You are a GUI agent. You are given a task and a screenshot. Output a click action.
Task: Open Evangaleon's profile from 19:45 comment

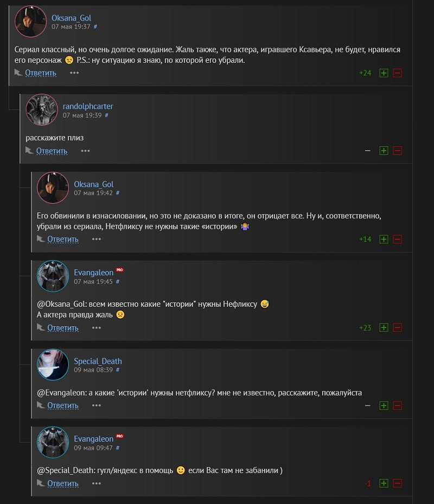pos(94,273)
